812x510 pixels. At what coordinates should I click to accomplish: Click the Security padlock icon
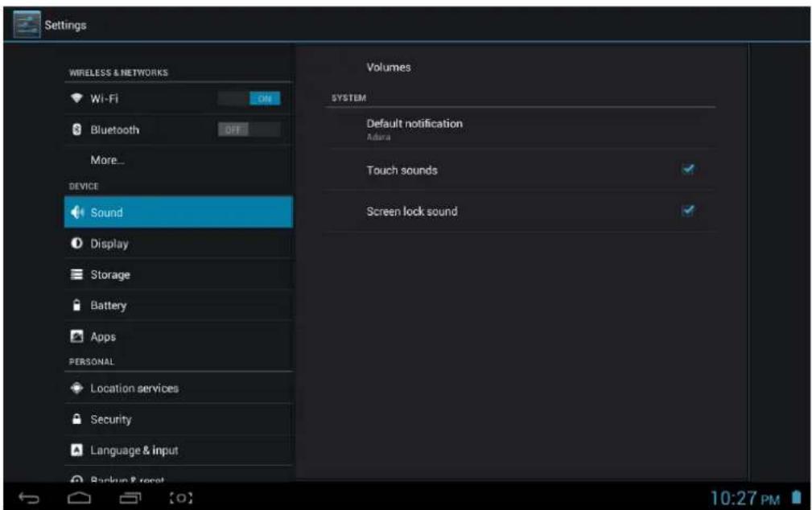[x=76, y=419]
